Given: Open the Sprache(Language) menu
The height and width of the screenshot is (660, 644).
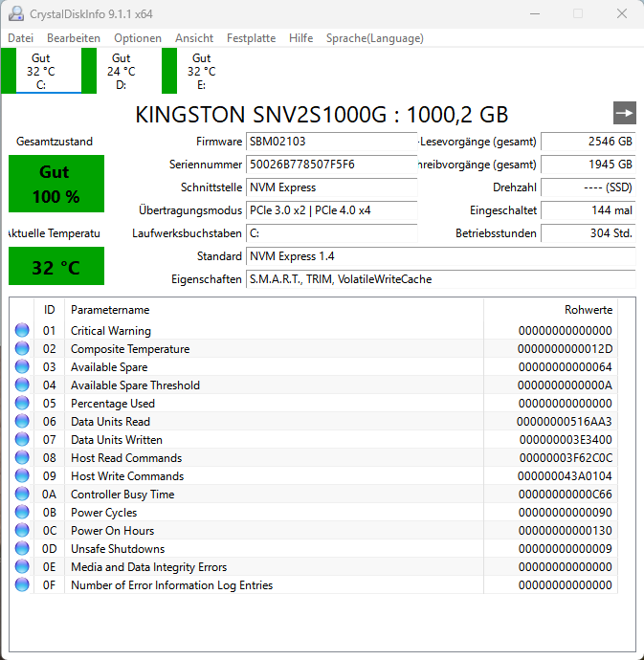Looking at the screenshot, I should pos(374,38).
